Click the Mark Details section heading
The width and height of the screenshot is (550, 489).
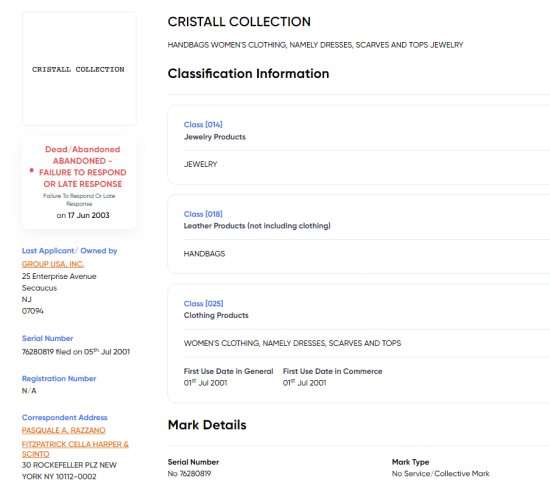(x=207, y=425)
